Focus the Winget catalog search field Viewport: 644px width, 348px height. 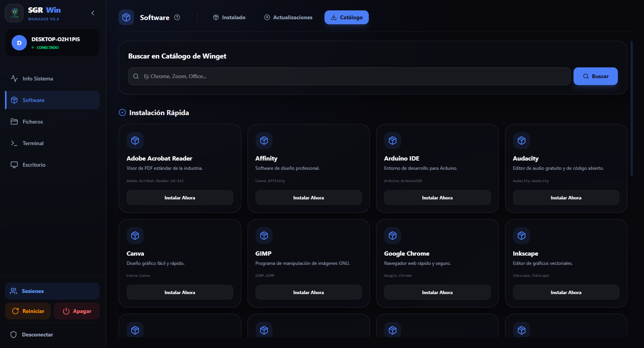tap(349, 76)
